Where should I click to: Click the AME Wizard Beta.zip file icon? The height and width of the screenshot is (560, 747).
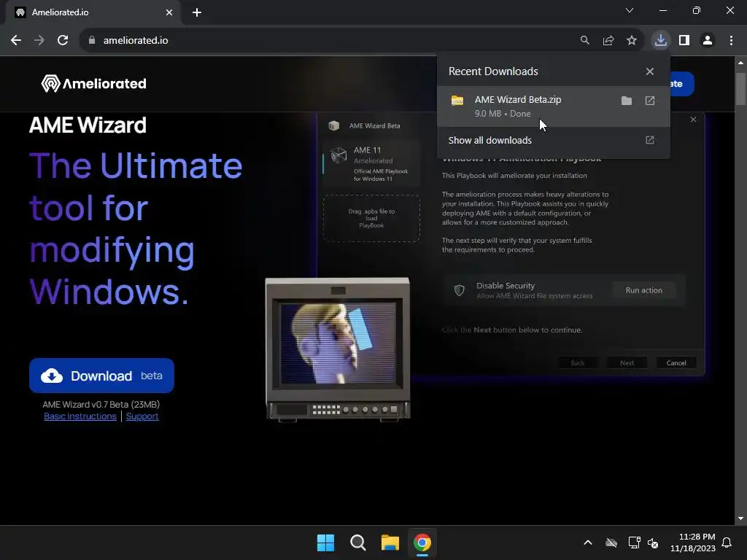pos(457,101)
